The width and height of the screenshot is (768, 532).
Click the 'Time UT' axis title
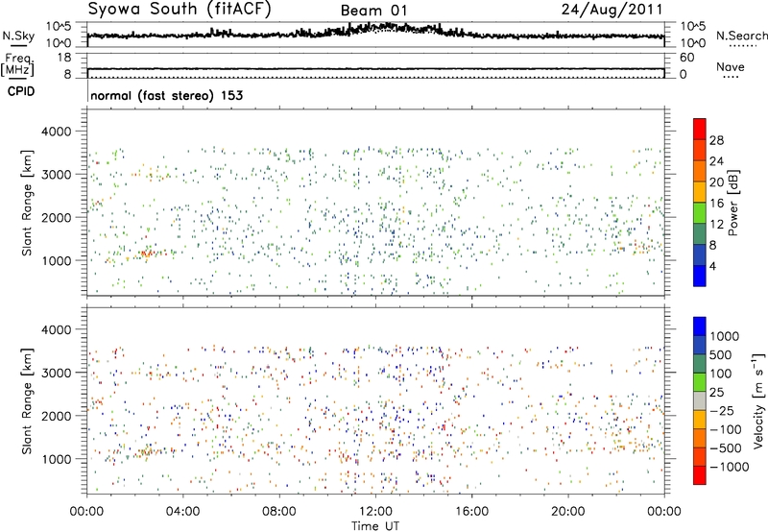(x=375, y=526)
